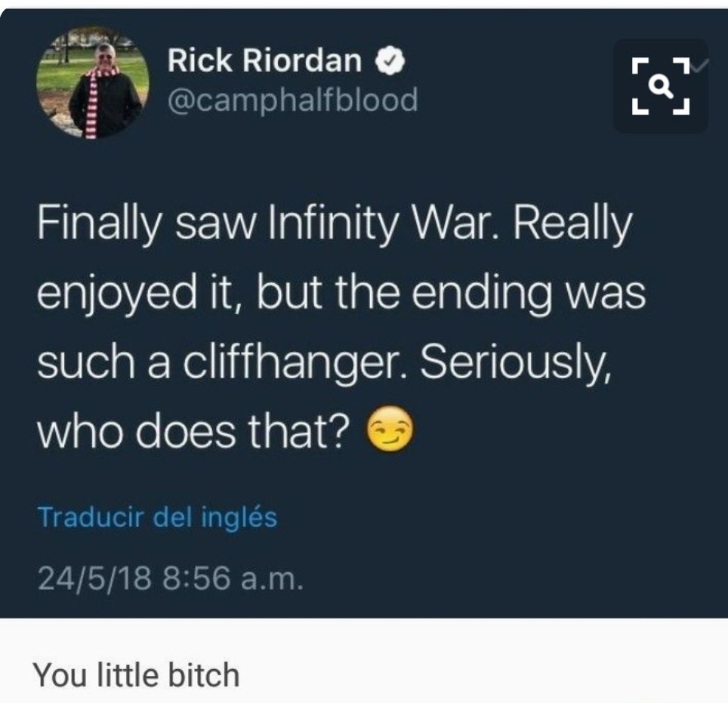Open Rick Riordan's profile picture
Image resolution: width=728 pixels, height=703 pixels.
[93, 82]
